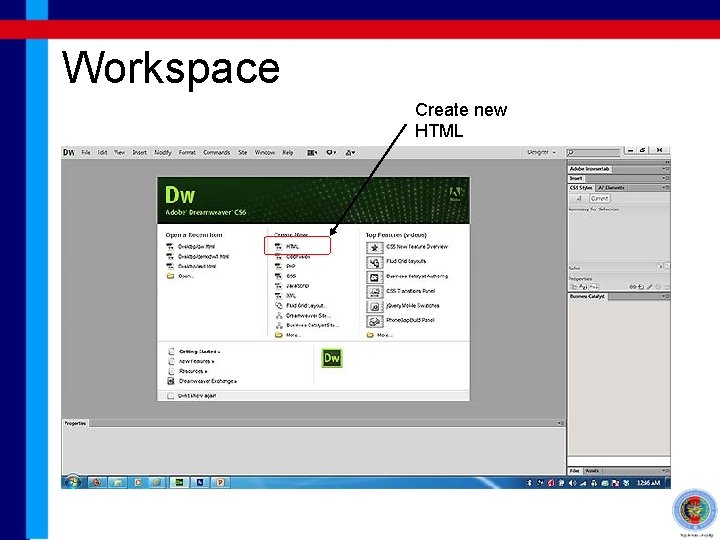Click the Dw logo icon in welcome screen footer
The height and width of the screenshot is (540, 720).
332,358
